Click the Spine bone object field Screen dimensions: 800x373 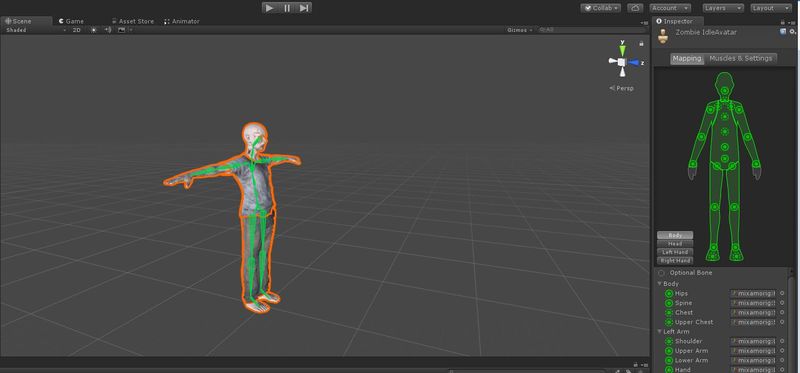[x=753, y=303]
